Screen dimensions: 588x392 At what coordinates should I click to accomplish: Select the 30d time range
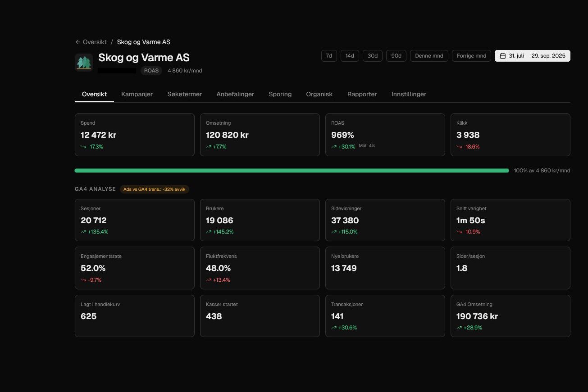pos(373,56)
